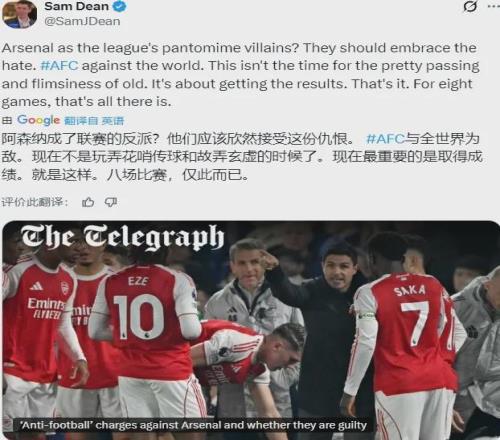500x440 pixels.
Task: Open the three-dot more options menu
Action: pyautogui.click(x=493, y=7)
